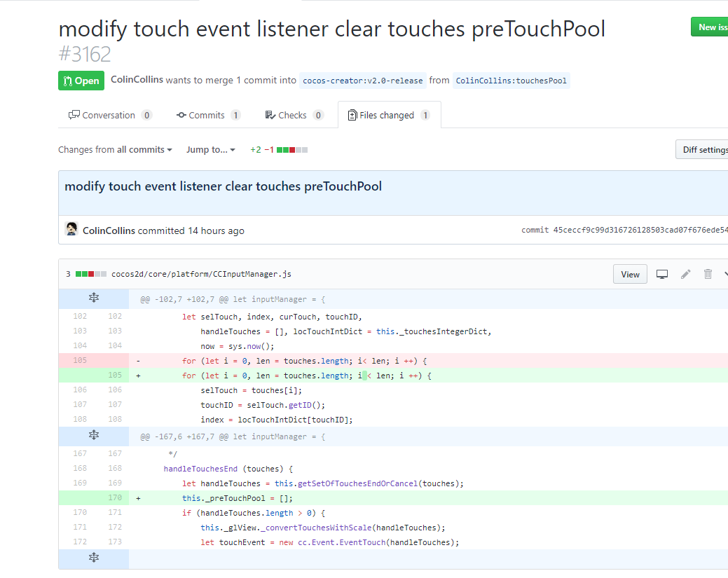
Task: Click the trash delete file icon
Action: click(x=708, y=275)
